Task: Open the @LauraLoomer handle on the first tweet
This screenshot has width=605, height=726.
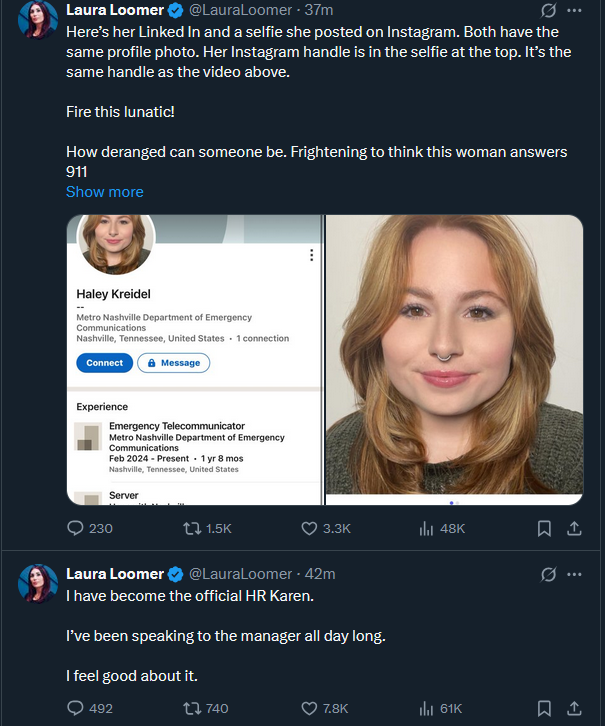Action: click(240, 10)
